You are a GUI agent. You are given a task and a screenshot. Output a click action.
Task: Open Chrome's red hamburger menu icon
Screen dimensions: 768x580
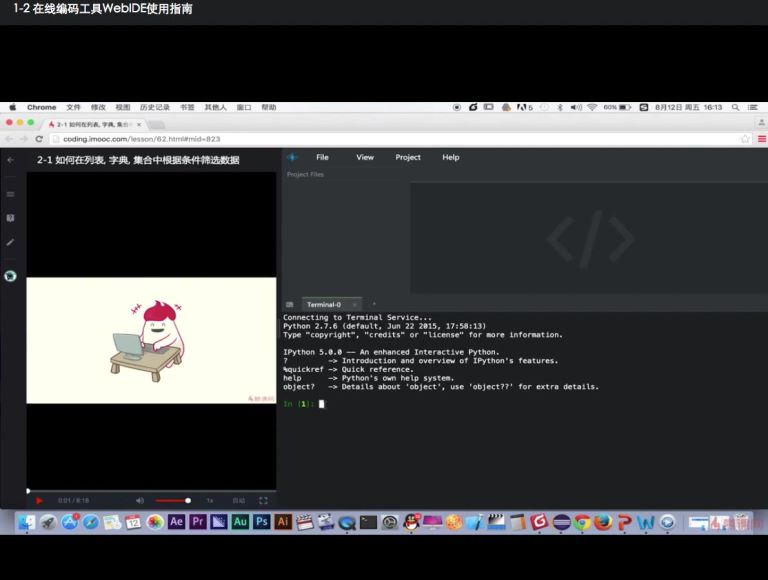pos(760,139)
